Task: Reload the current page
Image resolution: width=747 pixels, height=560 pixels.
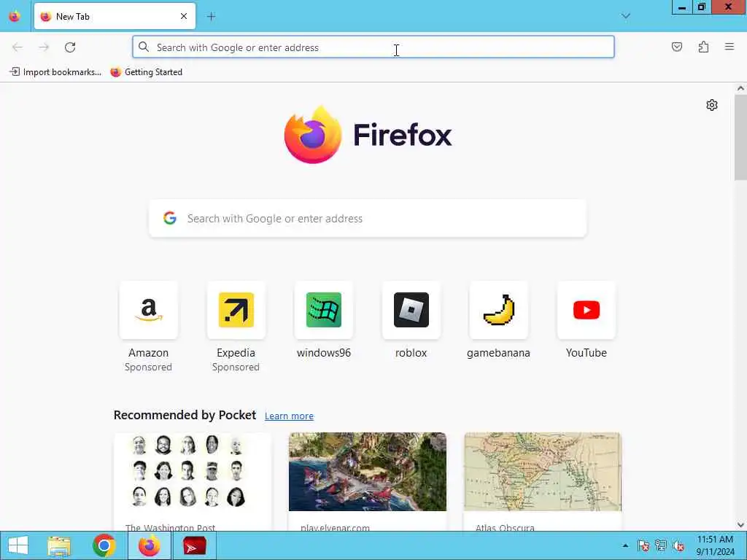Action: point(70,47)
